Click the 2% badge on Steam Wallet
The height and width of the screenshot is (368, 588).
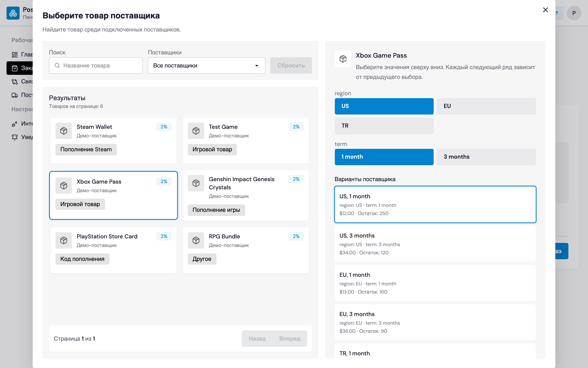coord(164,127)
